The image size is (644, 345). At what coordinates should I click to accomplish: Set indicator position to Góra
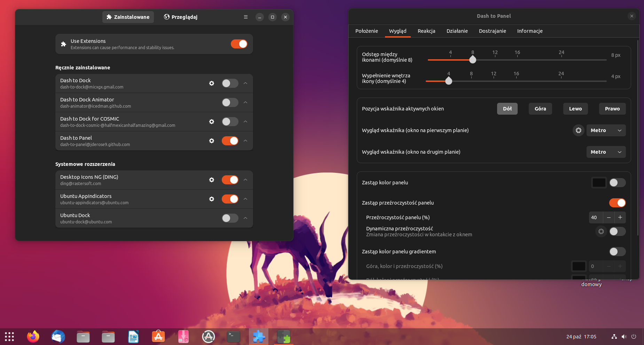tap(540, 109)
